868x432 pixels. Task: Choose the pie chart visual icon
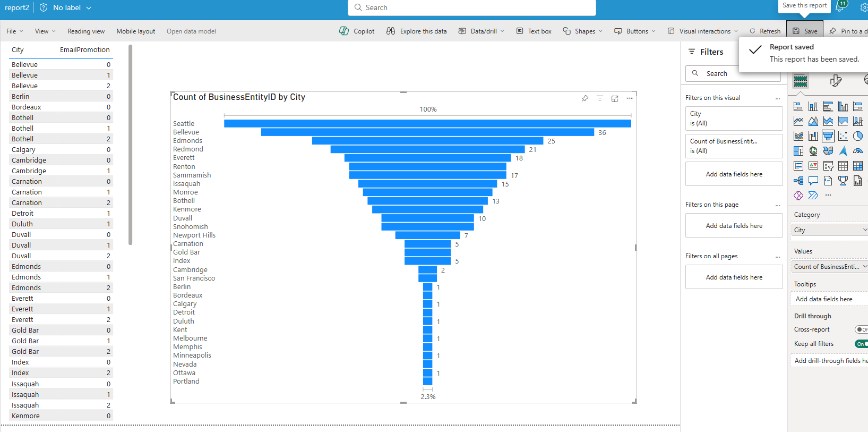point(857,136)
